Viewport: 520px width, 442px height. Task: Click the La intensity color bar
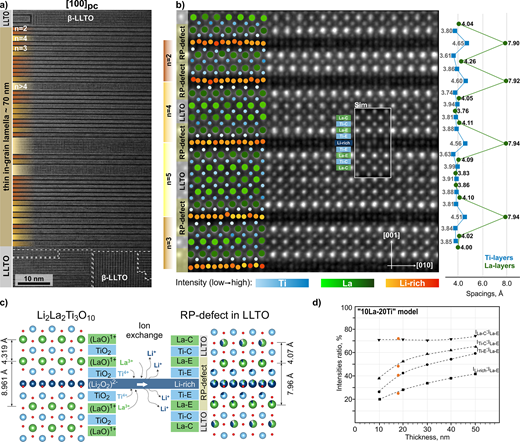pyautogui.click(x=347, y=283)
